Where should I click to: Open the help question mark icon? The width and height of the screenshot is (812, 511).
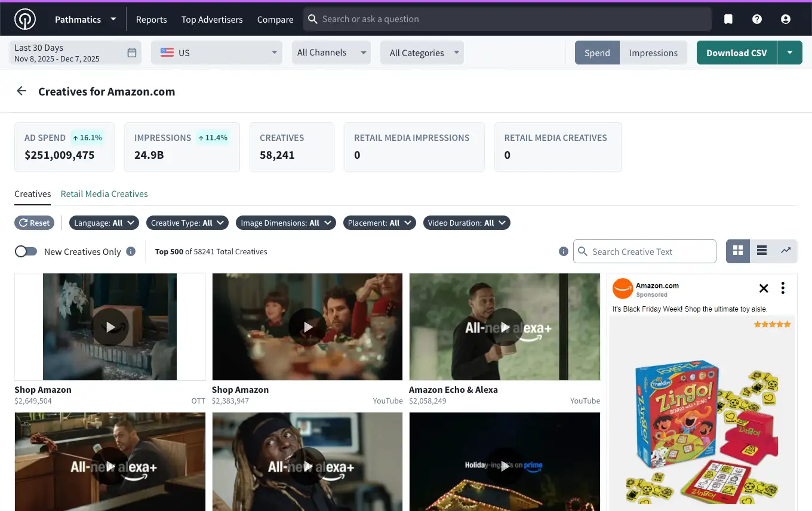point(757,19)
